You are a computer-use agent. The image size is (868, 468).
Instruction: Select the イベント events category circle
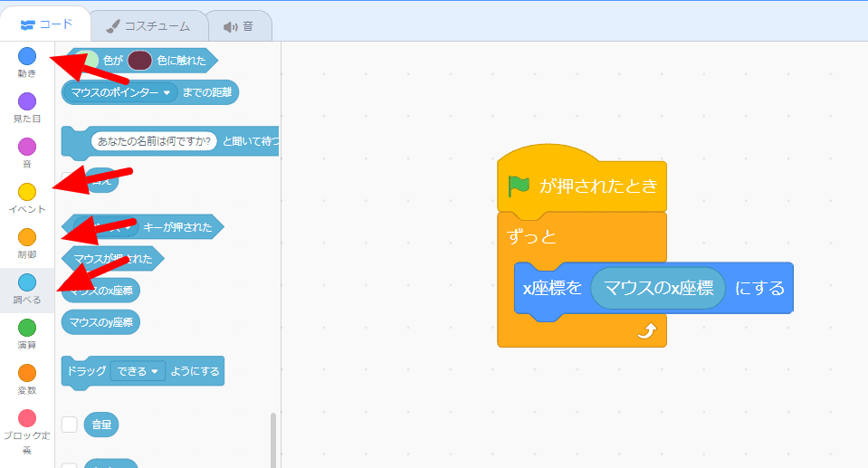[27, 192]
